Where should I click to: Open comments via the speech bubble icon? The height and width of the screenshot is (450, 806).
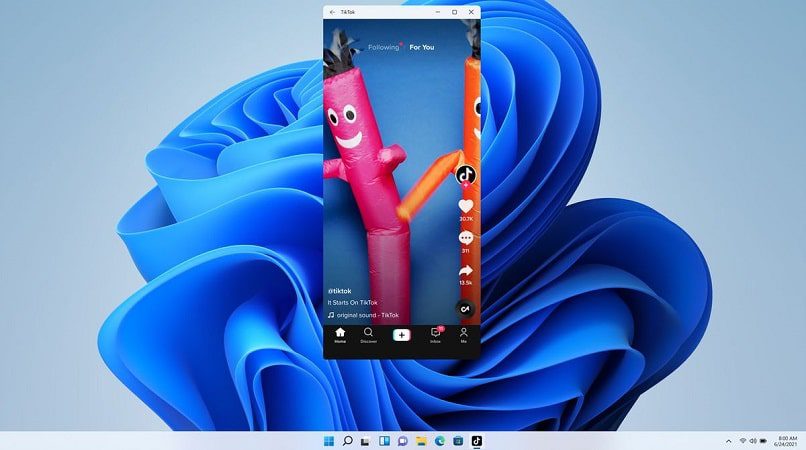pos(466,238)
